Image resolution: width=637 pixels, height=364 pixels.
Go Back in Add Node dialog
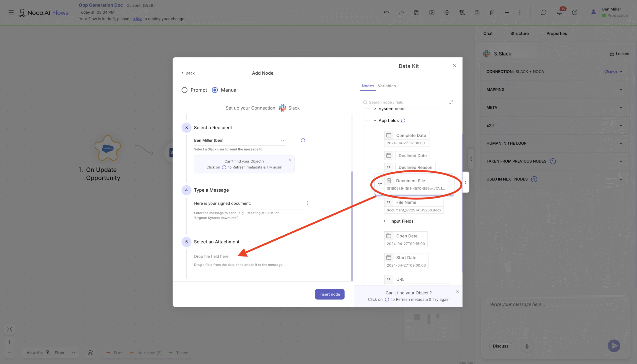click(188, 73)
